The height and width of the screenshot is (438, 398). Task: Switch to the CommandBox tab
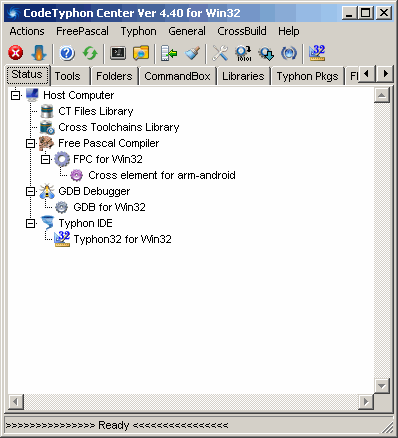coord(177,76)
